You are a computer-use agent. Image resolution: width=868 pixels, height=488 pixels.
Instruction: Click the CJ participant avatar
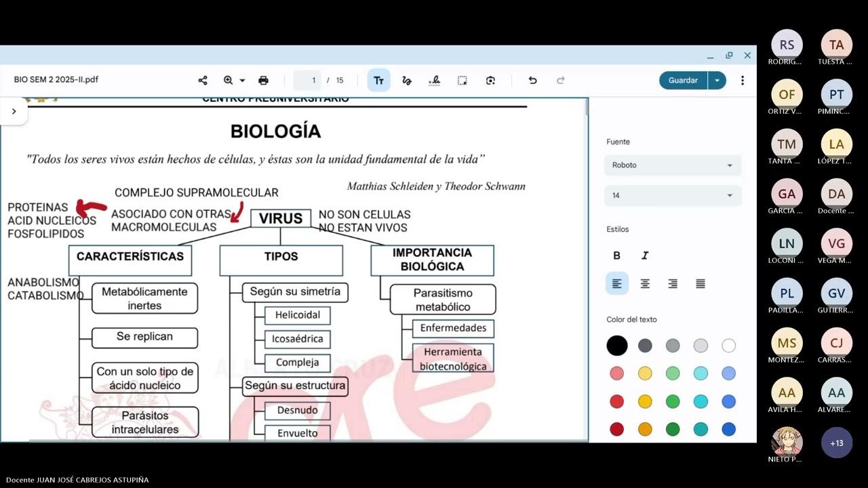pos(836,343)
